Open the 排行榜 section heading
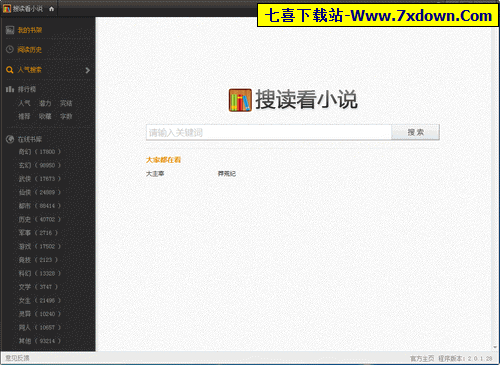Image resolution: width=502 pixels, height=367 pixels. [27, 89]
